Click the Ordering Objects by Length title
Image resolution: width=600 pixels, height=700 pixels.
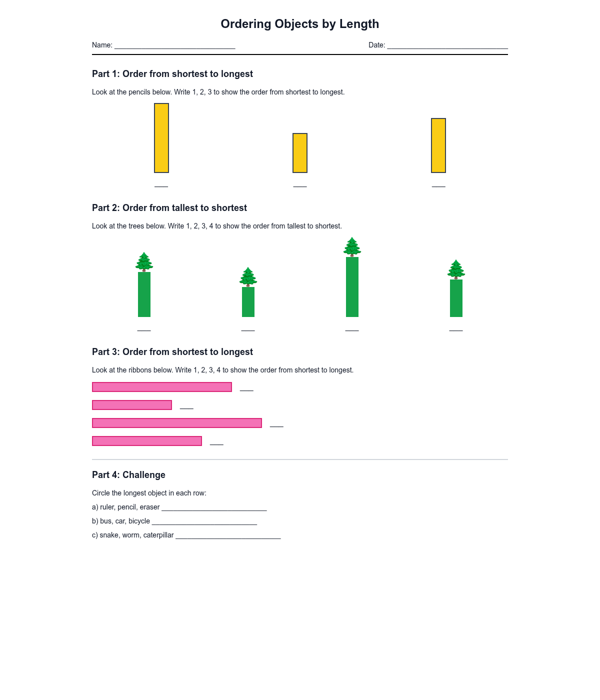300,24
